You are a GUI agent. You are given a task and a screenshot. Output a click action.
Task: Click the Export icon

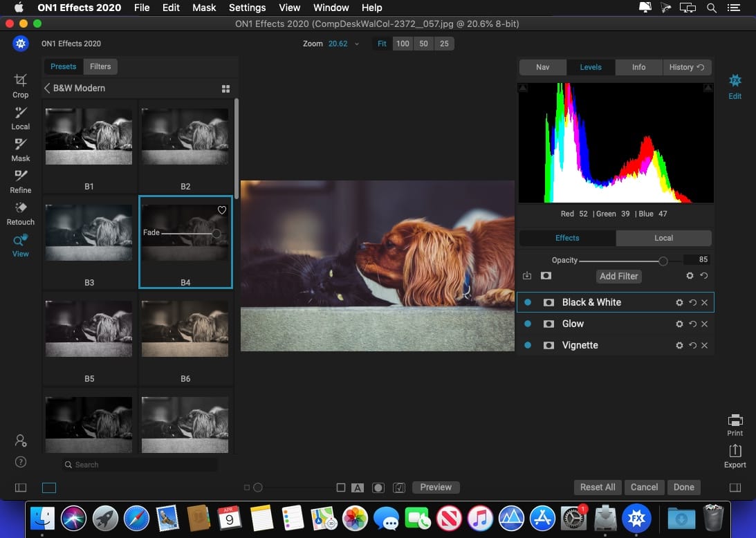[x=735, y=456]
